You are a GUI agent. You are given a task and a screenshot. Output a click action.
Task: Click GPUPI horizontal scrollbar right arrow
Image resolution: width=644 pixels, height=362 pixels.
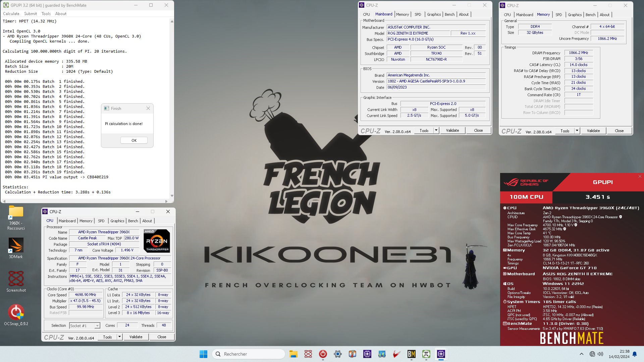click(167, 201)
